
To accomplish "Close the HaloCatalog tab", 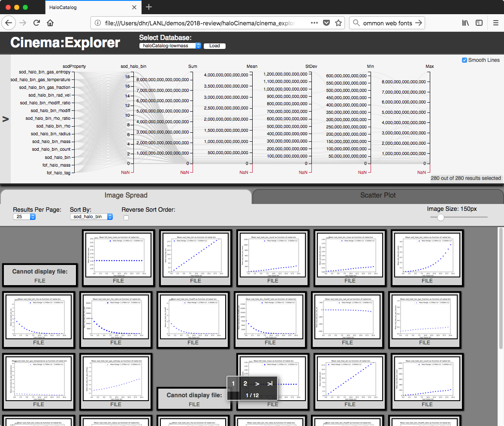I will (134, 7).
